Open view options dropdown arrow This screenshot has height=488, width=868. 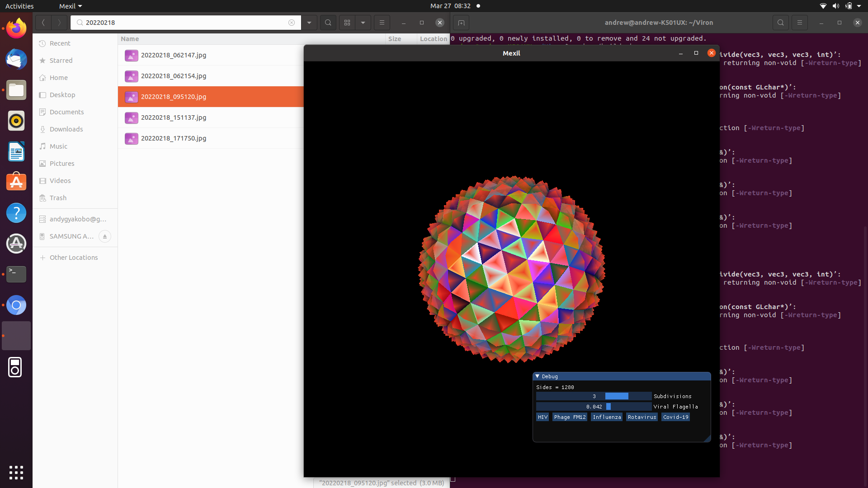point(363,23)
